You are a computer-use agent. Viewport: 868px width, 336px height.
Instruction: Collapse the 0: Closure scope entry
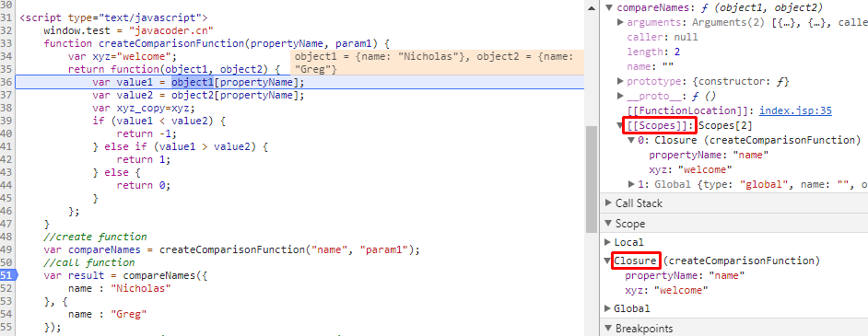click(x=631, y=140)
